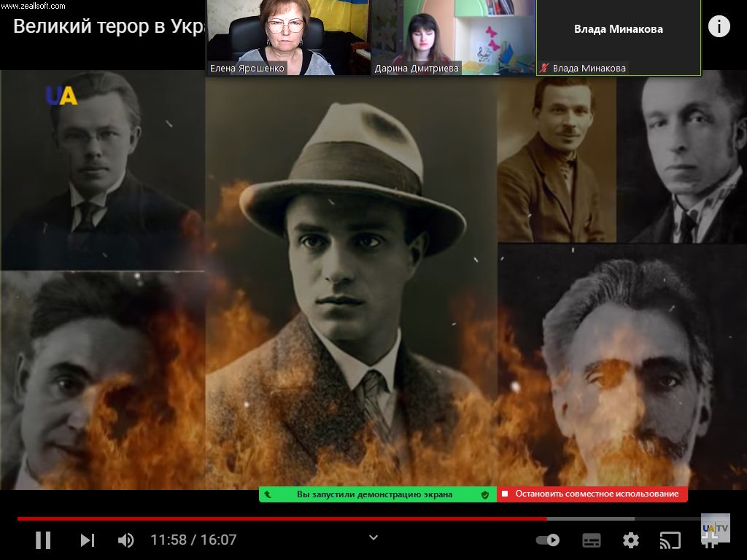This screenshot has width=747, height=560.
Task: Click the green shield icon in share bar
Action: click(484, 494)
